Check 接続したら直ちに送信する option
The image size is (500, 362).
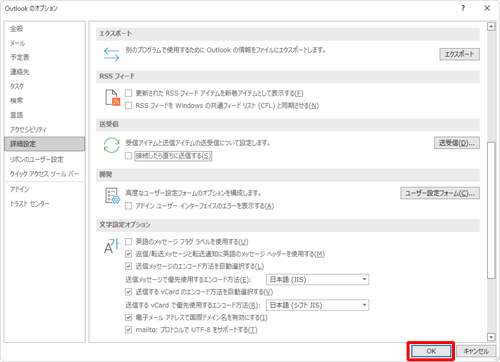pyautogui.click(x=128, y=156)
